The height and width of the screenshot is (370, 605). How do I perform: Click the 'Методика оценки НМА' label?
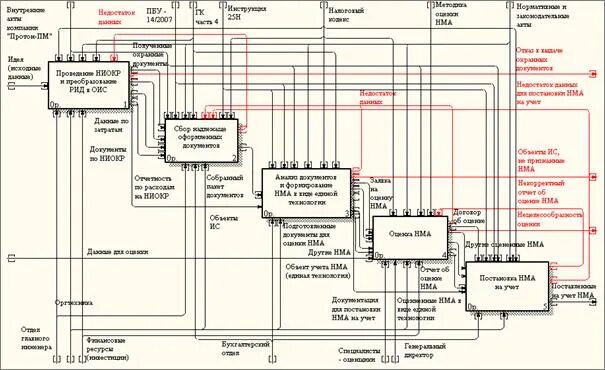(x=451, y=14)
